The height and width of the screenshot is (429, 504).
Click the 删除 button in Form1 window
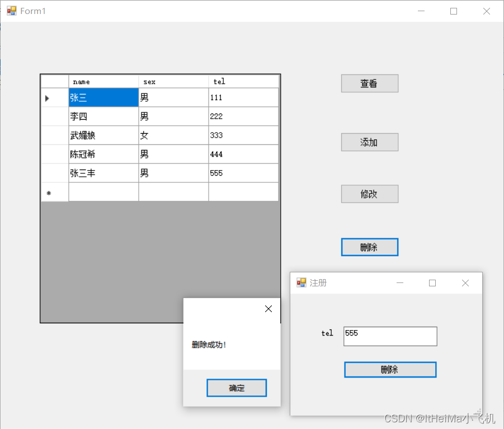tap(370, 247)
